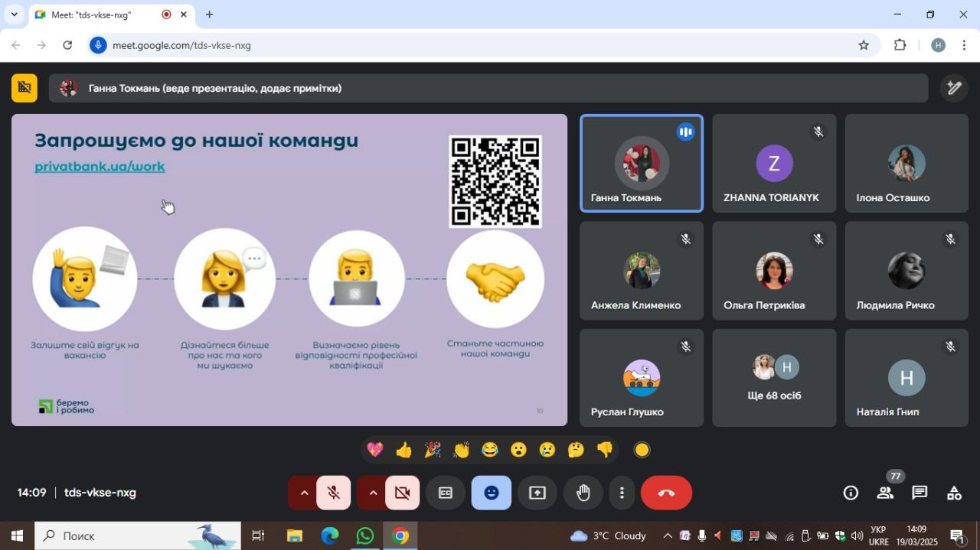Viewport: 980px width, 550px height.
Task: Leave the call
Action: pos(666,493)
